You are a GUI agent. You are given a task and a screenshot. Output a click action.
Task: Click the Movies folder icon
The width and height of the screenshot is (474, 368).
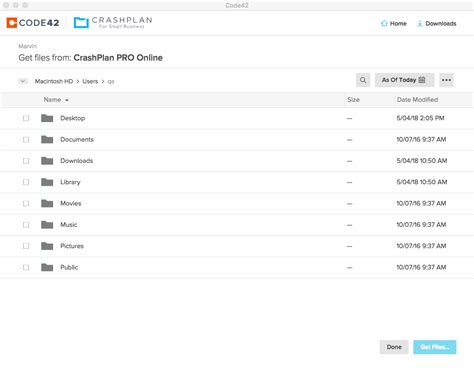click(x=47, y=203)
